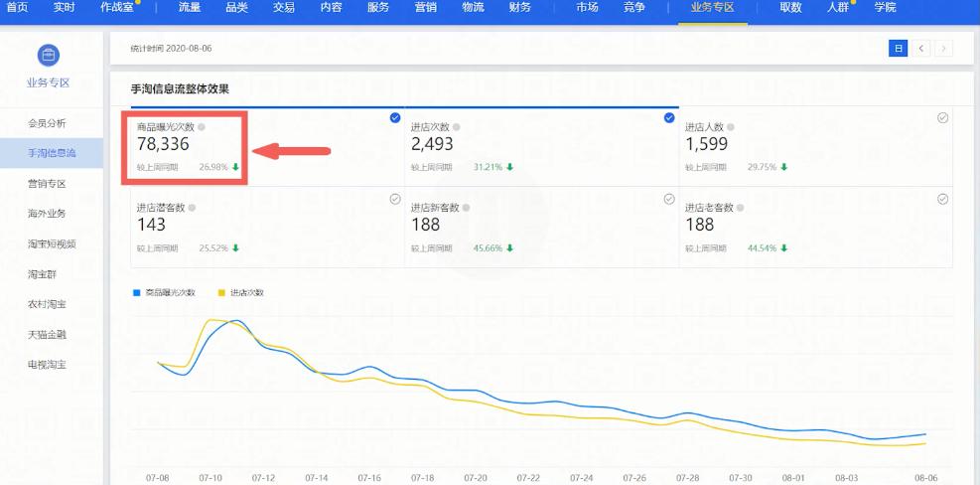Open the 取数 top tab
The image size is (980, 485).
(790, 8)
